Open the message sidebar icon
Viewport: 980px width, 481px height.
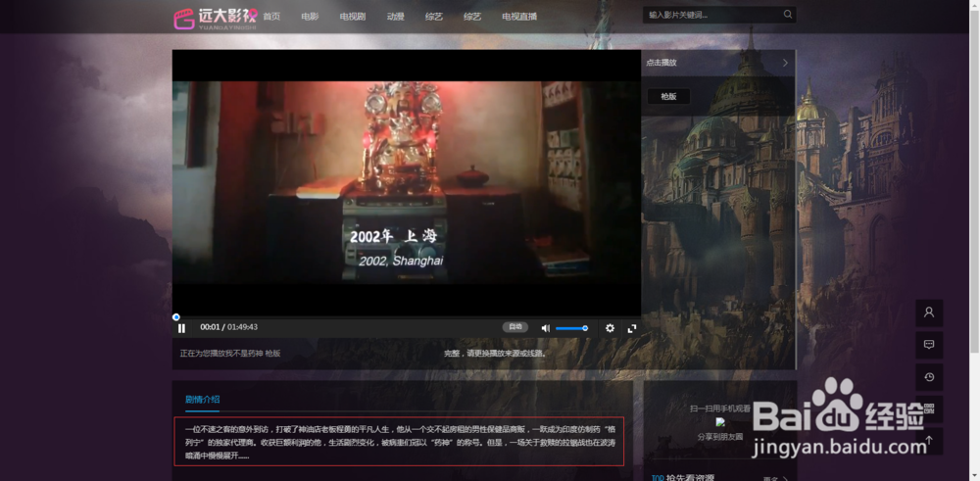[929, 345]
